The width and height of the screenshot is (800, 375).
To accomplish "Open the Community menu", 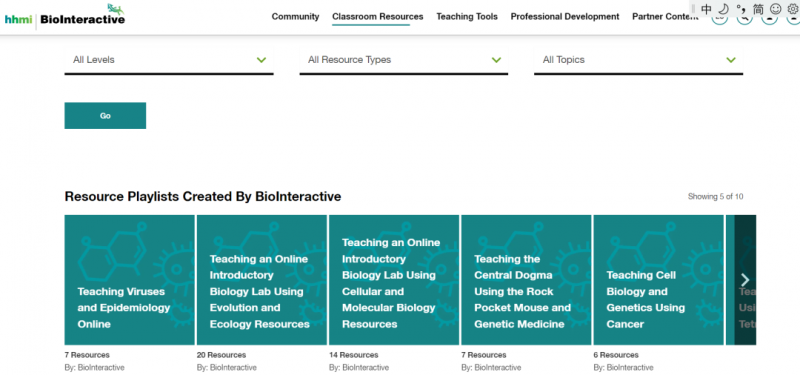I will pos(295,16).
